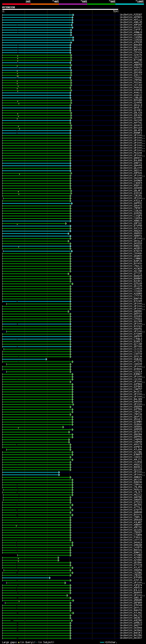The height and width of the screenshot is (644, 146).
Task: Click hit label UniRef100_Q38J17
Action: tap(131, 75)
